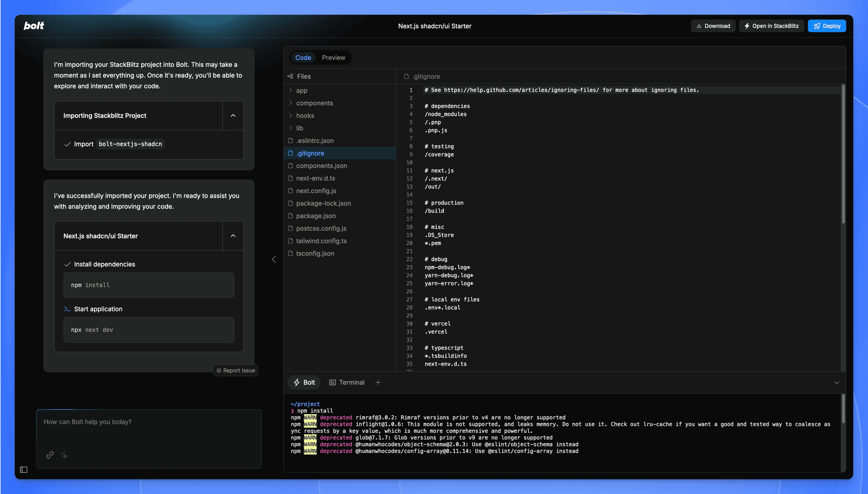Click the attach link icon
868x494 pixels.
[x=50, y=455]
